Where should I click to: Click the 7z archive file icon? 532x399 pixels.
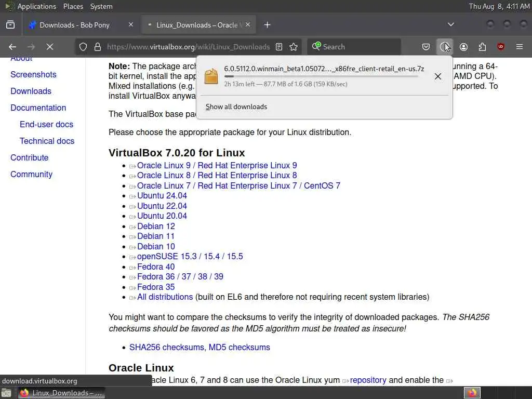[x=211, y=76]
